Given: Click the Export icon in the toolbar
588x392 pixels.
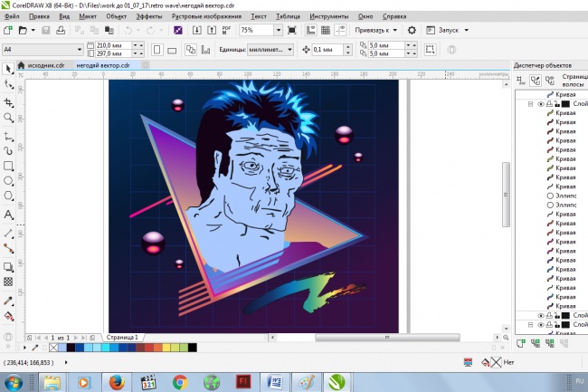Looking at the screenshot, I should [212, 30].
